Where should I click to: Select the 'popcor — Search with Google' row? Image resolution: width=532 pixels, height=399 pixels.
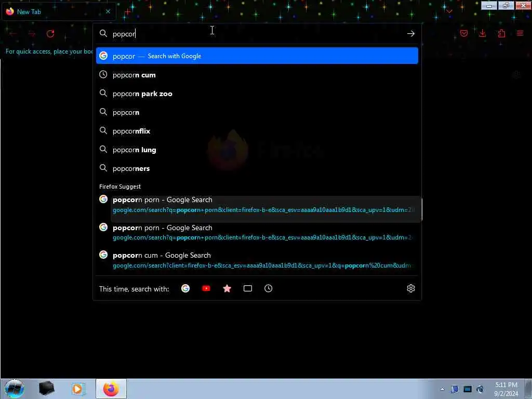257,56
